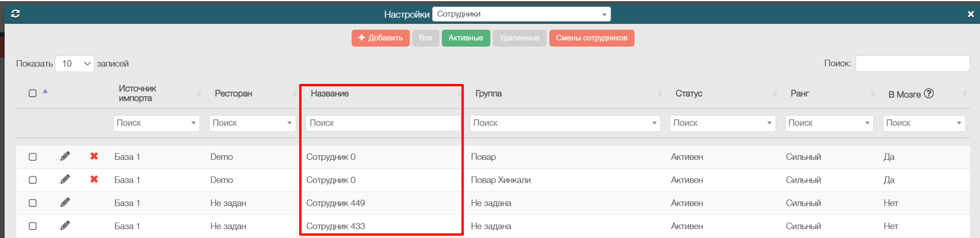Delete the Повар Хинкали employee row
The image size is (980, 238).
coord(94,180)
